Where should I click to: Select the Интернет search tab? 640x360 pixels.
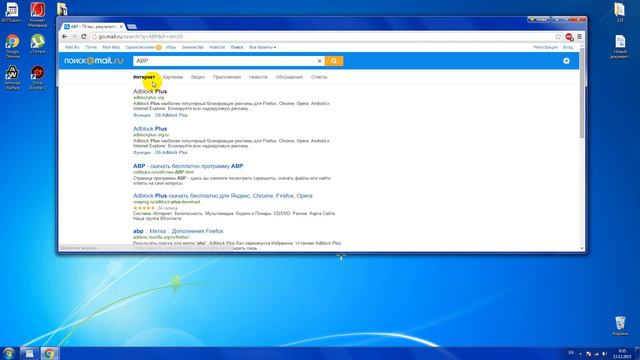click(x=144, y=77)
